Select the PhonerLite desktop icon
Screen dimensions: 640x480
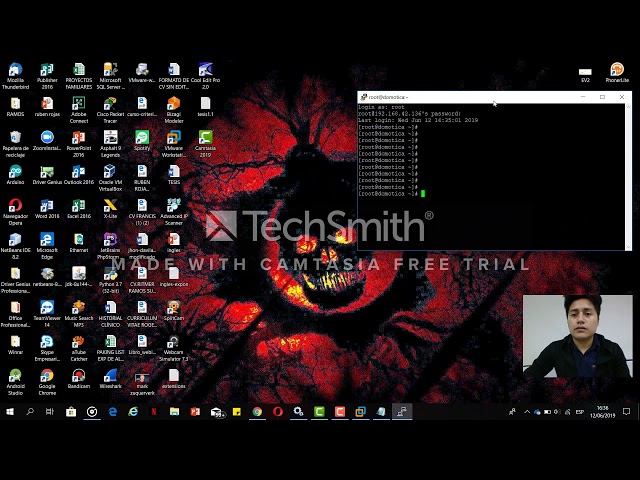(617, 73)
